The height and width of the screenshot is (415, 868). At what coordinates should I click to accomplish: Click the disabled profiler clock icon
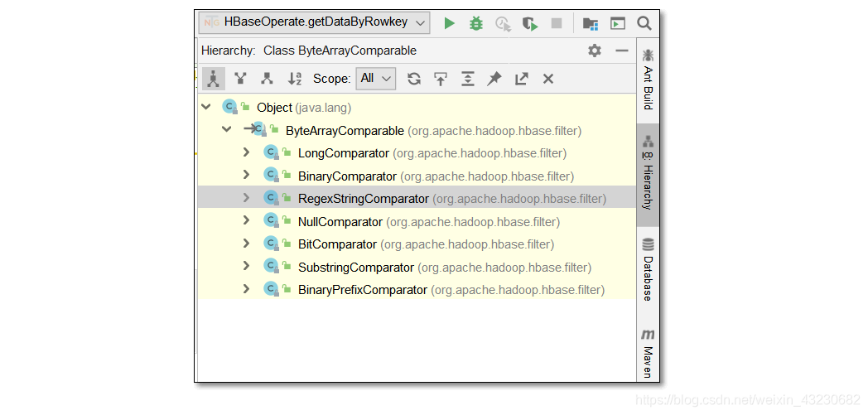[x=504, y=24]
